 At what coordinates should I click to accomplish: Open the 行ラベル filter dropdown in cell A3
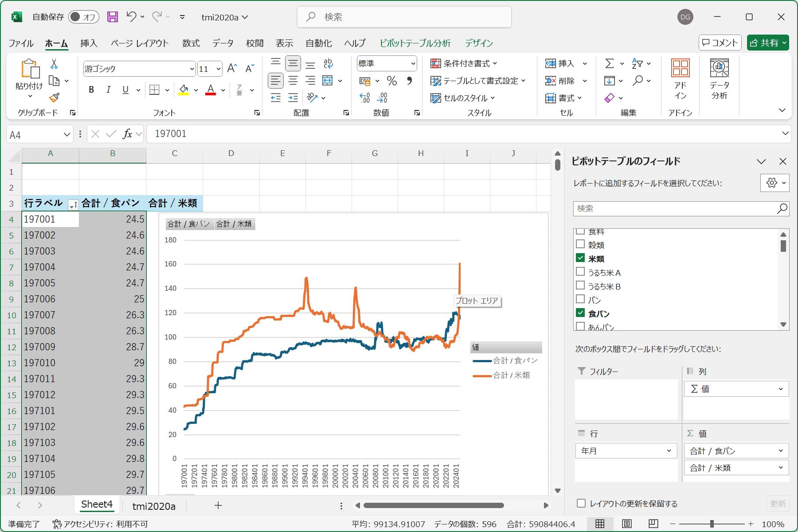click(x=73, y=204)
